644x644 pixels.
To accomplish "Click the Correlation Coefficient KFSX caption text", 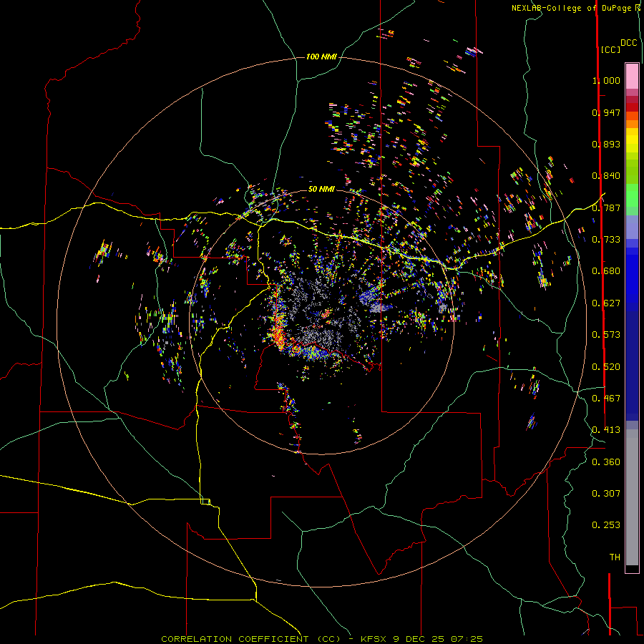I will pos(321,639).
